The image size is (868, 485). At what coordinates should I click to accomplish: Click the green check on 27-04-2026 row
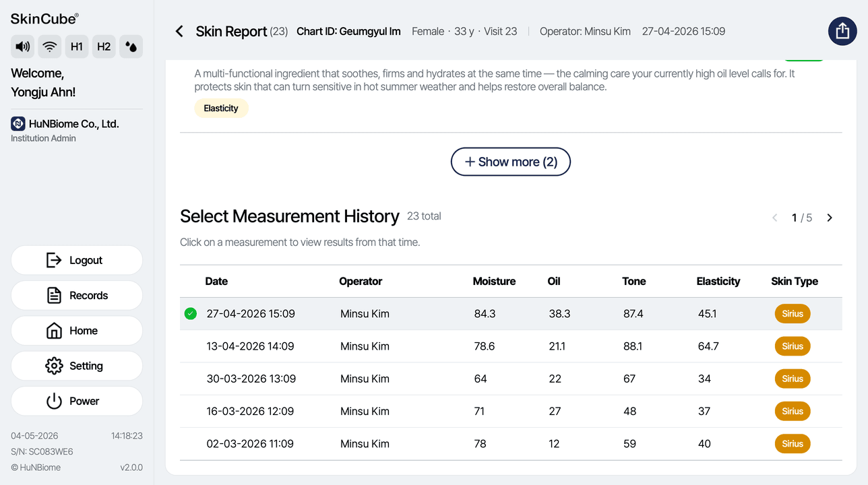pyautogui.click(x=191, y=313)
